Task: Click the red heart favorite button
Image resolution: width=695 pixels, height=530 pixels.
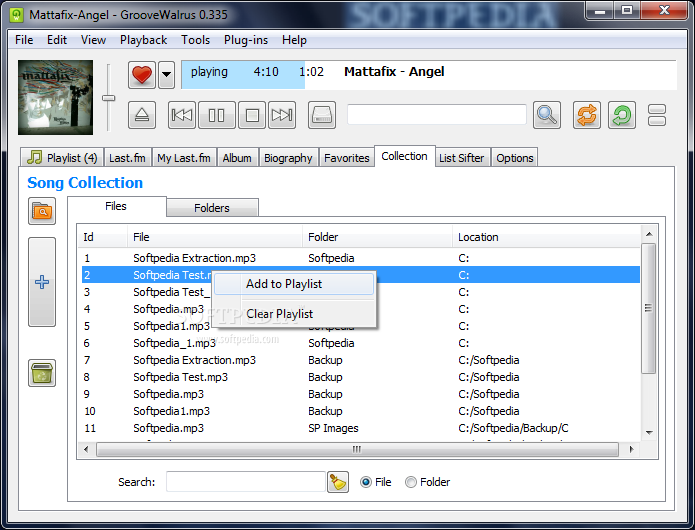Action: (142, 74)
